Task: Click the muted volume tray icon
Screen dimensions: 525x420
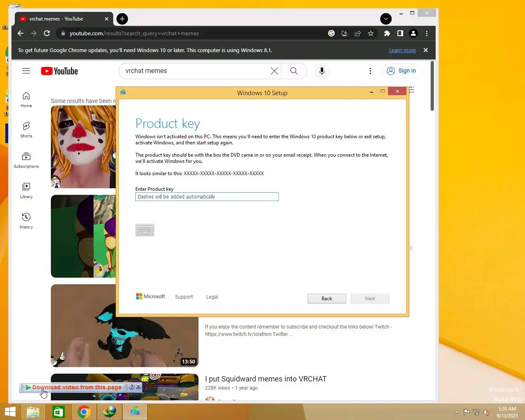Action: 486,412
